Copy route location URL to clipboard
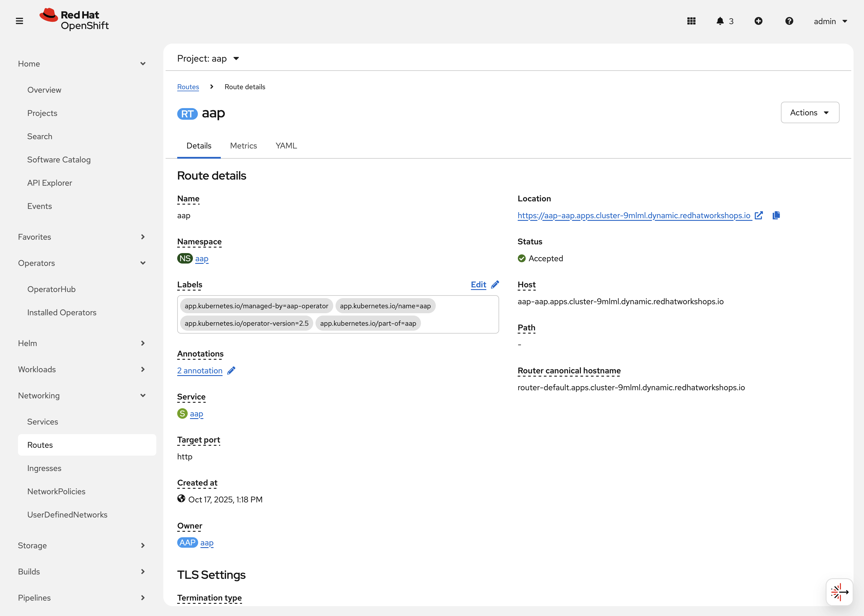Screen dimensions: 864x616 (x=776, y=215)
